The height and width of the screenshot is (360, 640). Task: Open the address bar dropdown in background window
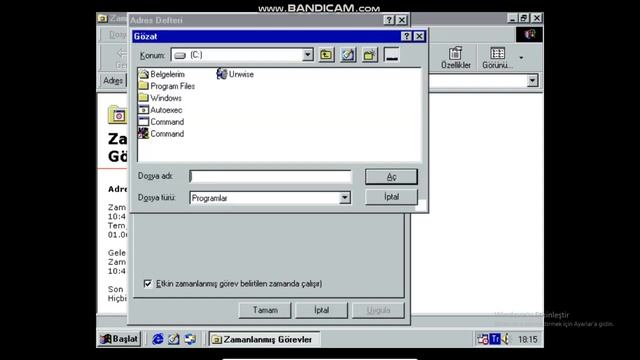click(x=532, y=80)
